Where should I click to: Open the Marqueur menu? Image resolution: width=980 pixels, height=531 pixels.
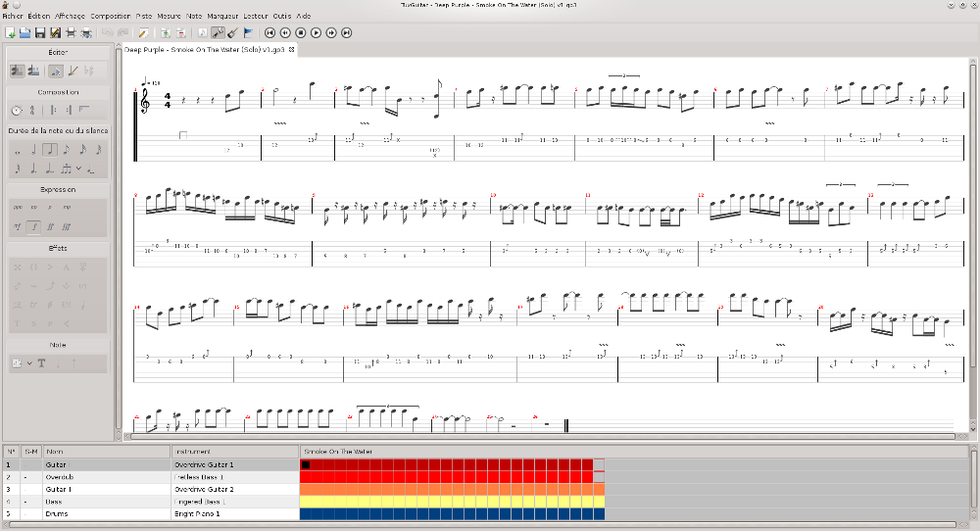[223, 17]
